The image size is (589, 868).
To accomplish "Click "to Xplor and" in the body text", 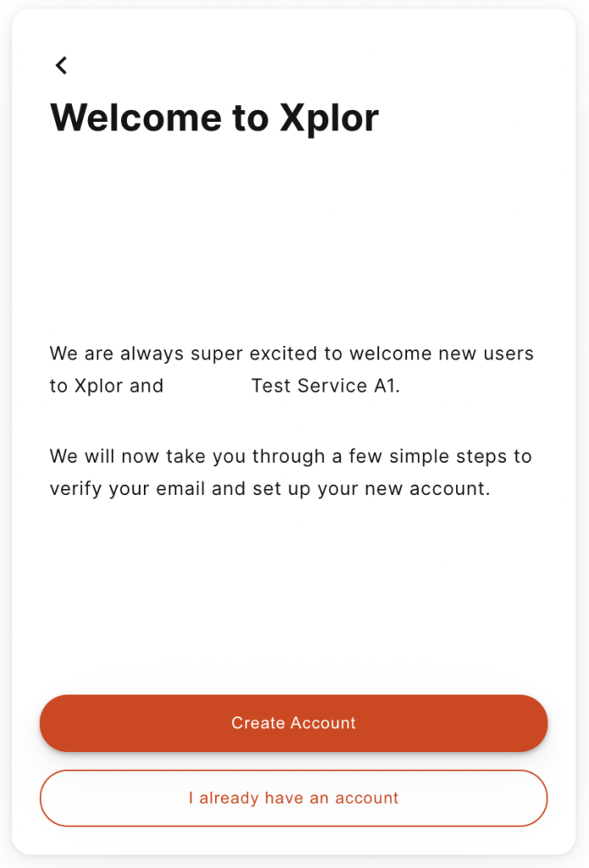I will click(x=106, y=386).
